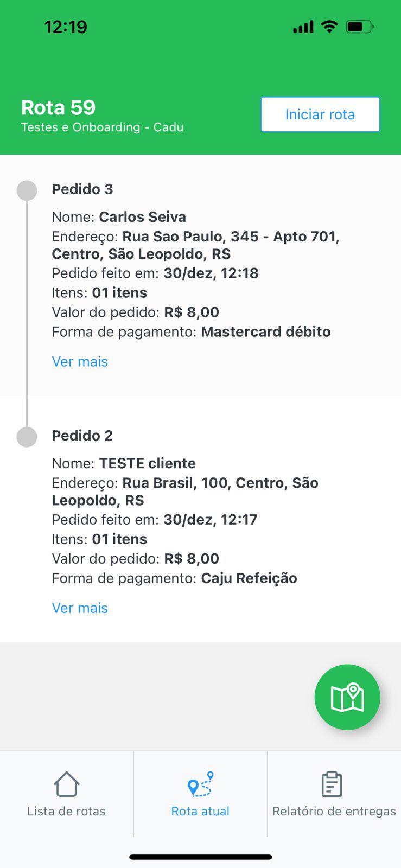Image resolution: width=401 pixels, height=868 pixels.
Task: Tap the Pedido 3 heading
Action: pyautogui.click(x=82, y=189)
